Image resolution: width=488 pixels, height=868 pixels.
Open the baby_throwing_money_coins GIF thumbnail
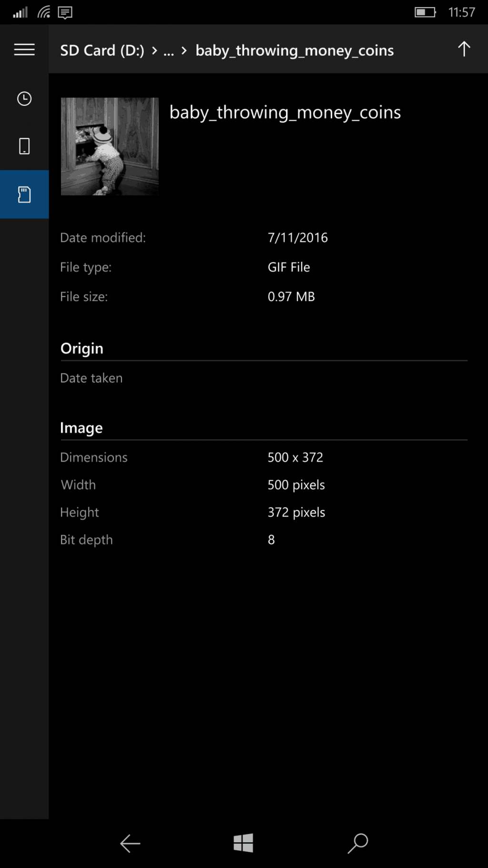tap(110, 146)
